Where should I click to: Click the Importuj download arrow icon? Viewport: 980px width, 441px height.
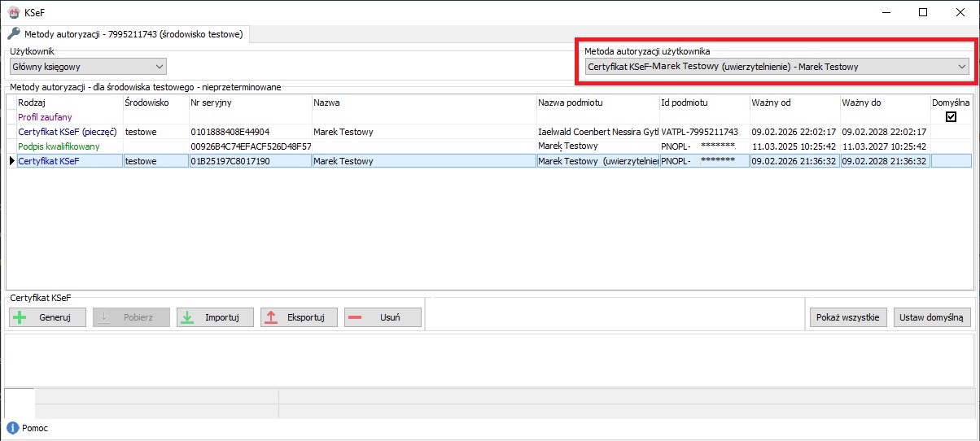click(x=187, y=317)
